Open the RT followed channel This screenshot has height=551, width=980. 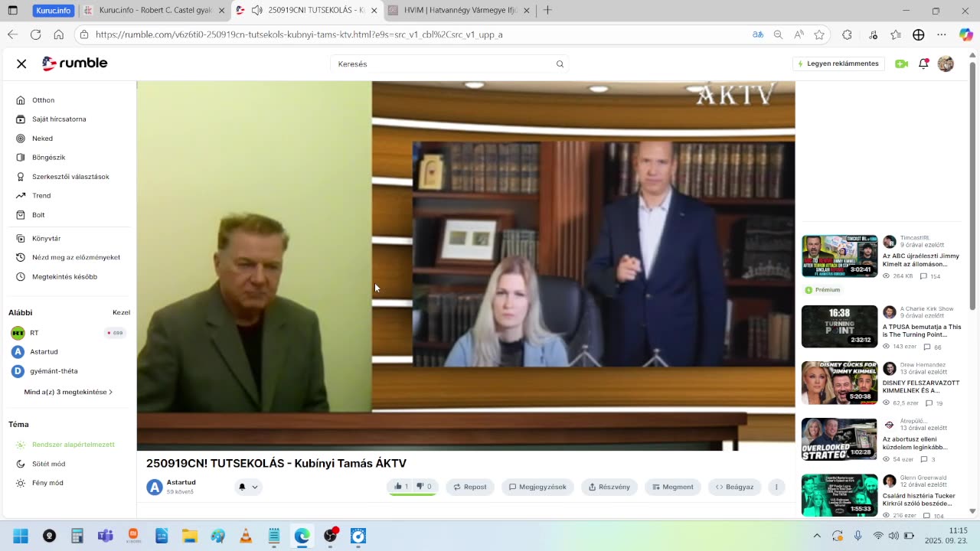(34, 333)
